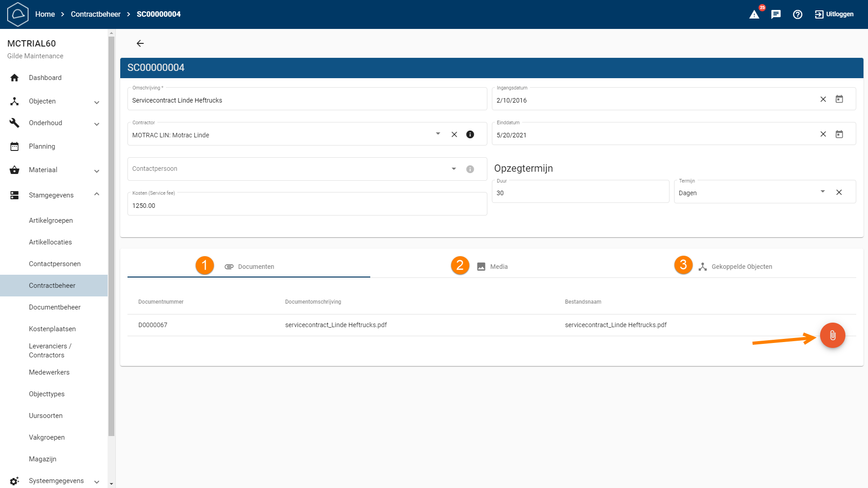Open the Contactpersoon dropdown
The width and height of the screenshot is (868, 488).
(x=453, y=169)
